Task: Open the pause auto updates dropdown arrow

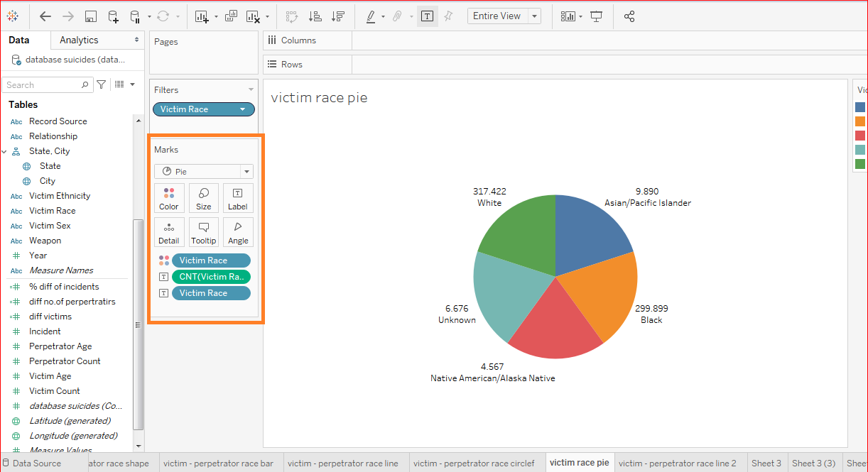Action: 149,16
